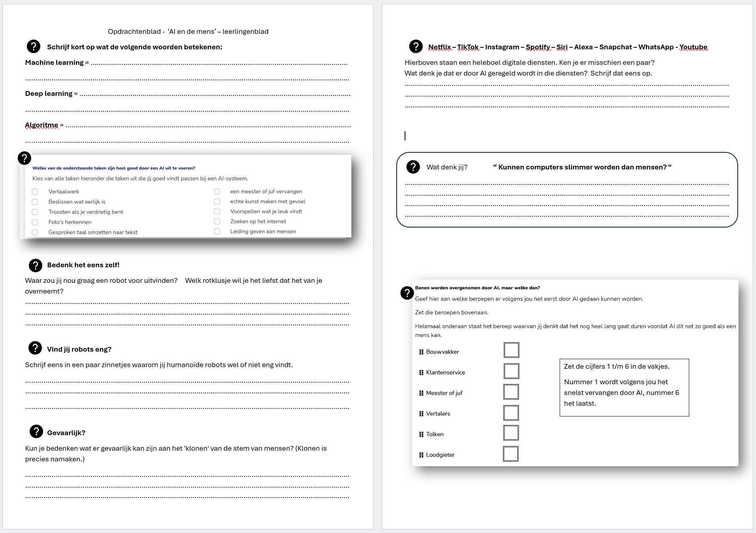The height and width of the screenshot is (533, 756).
Task: Click the drag handle icon next to Vertalers
Action: click(x=421, y=414)
